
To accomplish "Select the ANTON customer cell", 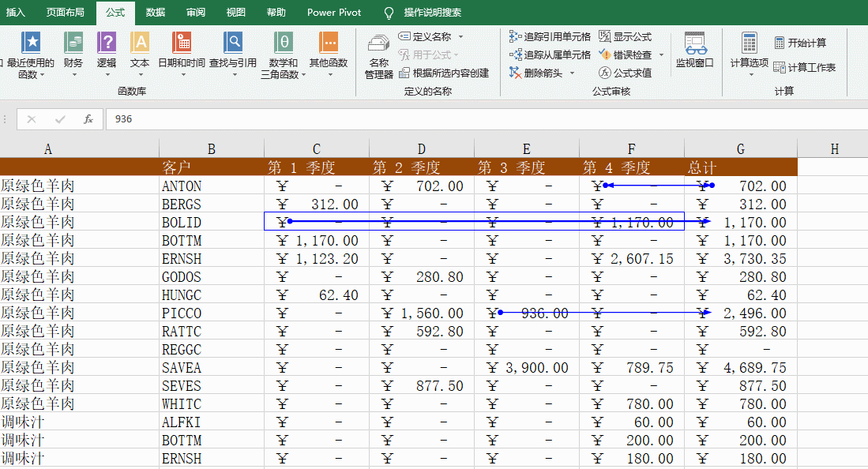I will coord(212,186).
